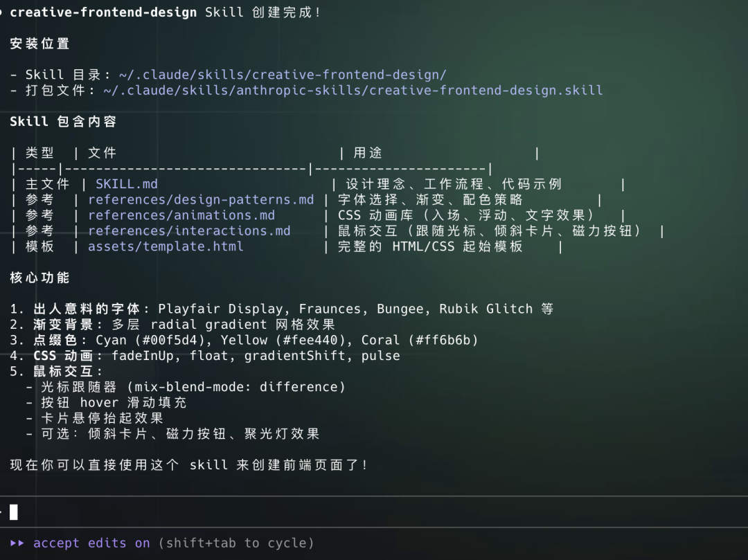This screenshot has width=748, height=560.
Task: Click the prompt symbol beside the cursor
Action: pyautogui.click(x=2, y=512)
